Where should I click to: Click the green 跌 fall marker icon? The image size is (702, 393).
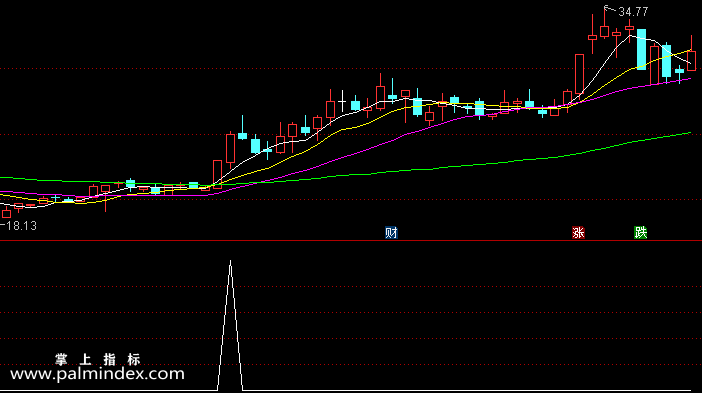pos(641,232)
